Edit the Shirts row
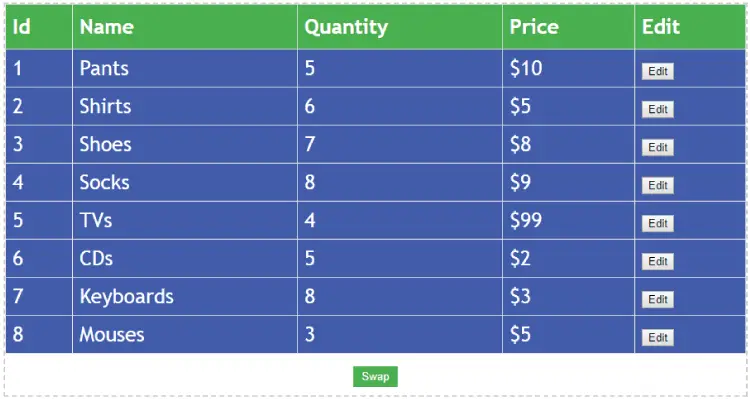Viewport: 750px width, 399px height. coord(658,110)
